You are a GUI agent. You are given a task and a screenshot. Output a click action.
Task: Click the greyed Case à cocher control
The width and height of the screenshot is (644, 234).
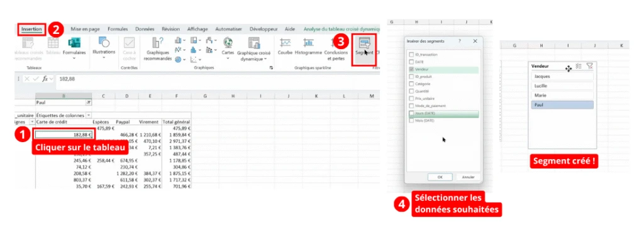pyautogui.click(x=130, y=48)
